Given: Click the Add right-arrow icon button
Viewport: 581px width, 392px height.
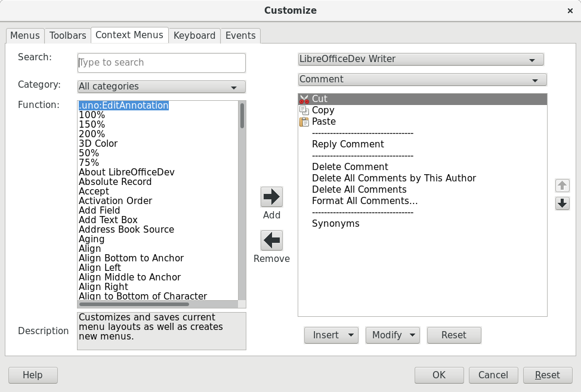Looking at the screenshot, I should coord(271,197).
